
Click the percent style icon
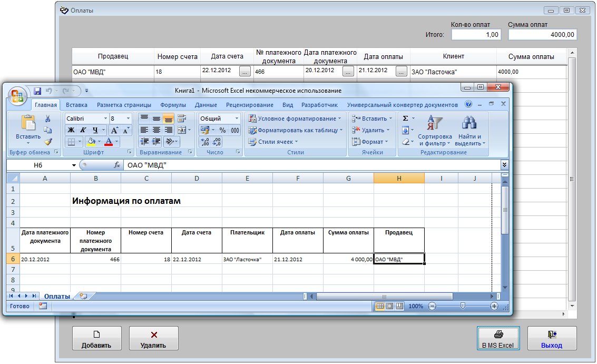click(x=222, y=130)
